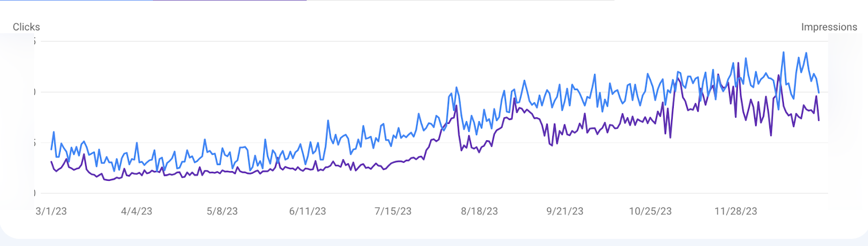The height and width of the screenshot is (246, 868).
Task: Click the tallest peak of the light blue line
Action: pyautogui.click(x=783, y=53)
